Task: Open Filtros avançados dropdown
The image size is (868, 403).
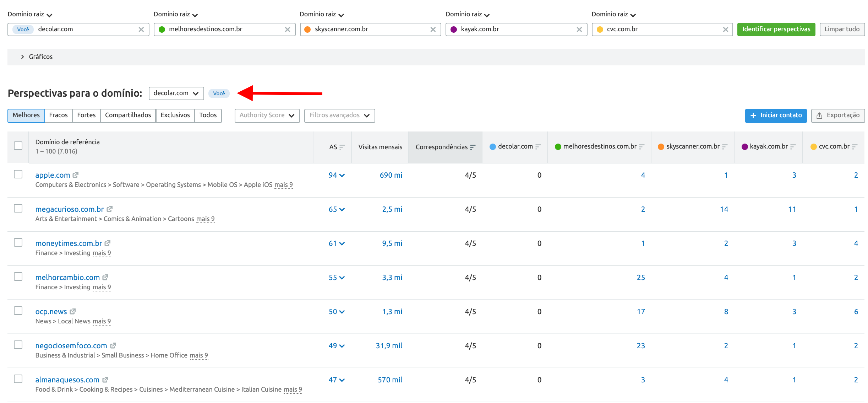Action: point(339,115)
